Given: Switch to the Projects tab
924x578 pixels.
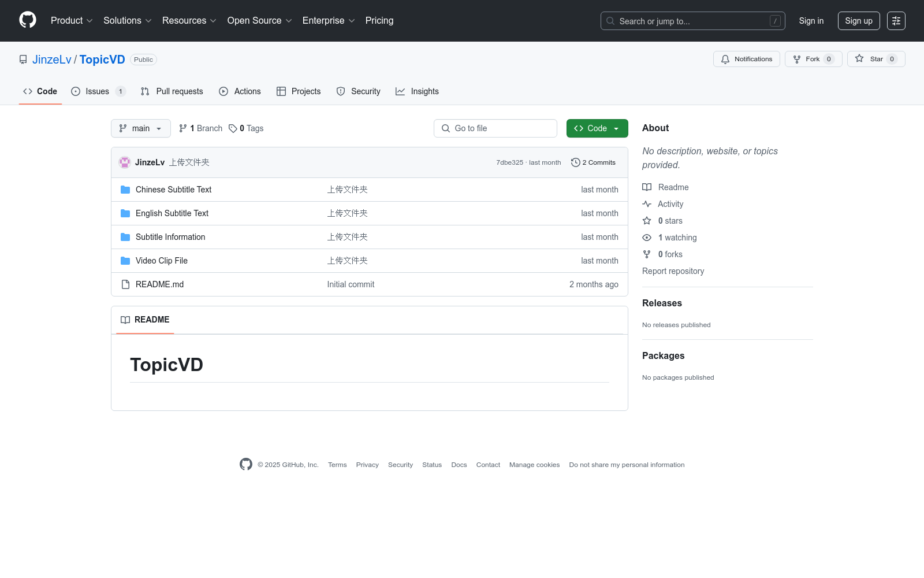Looking at the screenshot, I should click(x=299, y=91).
